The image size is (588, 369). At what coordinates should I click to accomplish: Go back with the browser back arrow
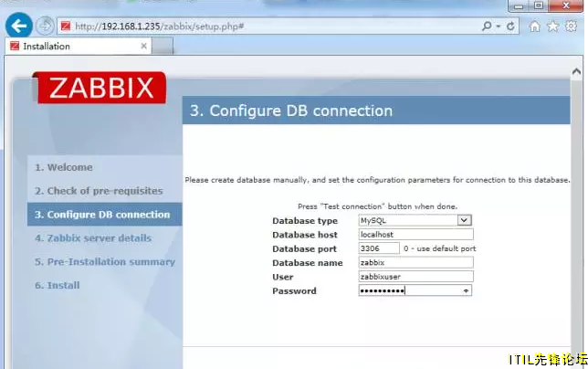(x=19, y=26)
